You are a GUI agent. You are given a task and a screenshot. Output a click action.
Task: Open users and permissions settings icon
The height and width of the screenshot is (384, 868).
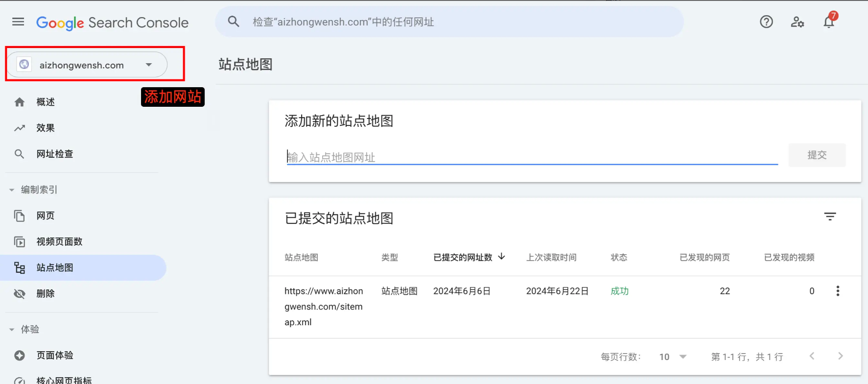tap(798, 22)
